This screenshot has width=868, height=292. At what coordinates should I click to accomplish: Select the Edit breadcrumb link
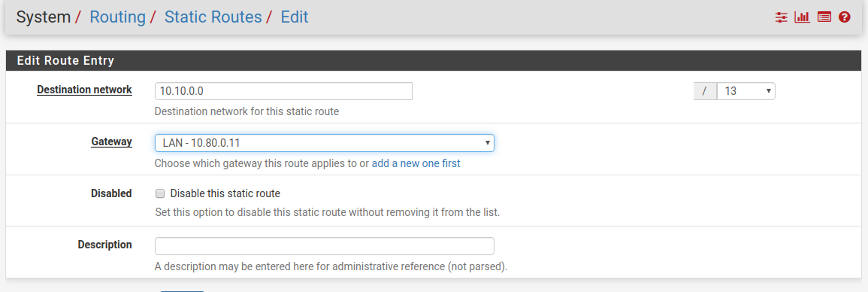point(295,17)
